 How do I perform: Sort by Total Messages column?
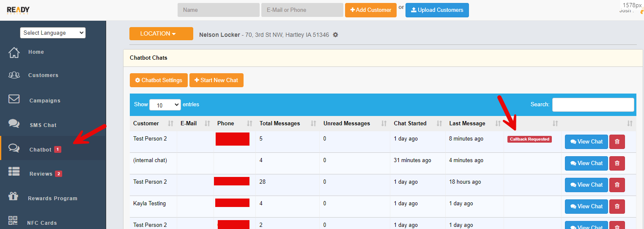pos(313,124)
